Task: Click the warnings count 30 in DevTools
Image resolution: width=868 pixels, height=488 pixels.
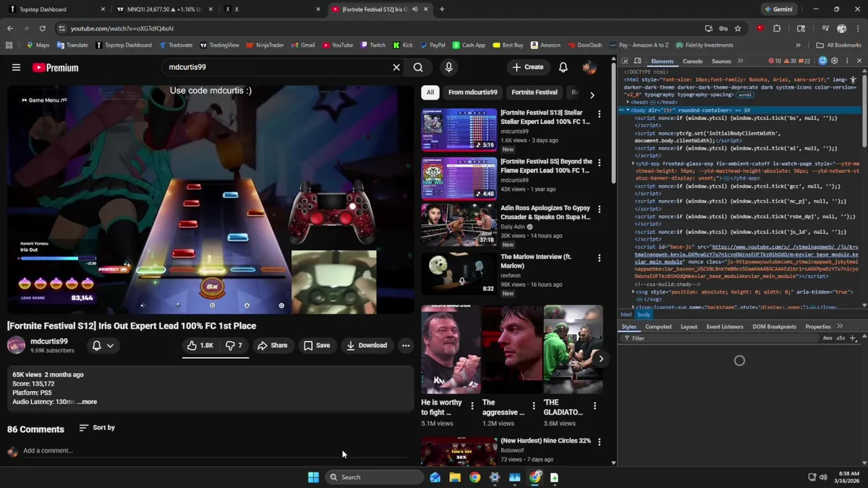Action: [x=789, y=61]
